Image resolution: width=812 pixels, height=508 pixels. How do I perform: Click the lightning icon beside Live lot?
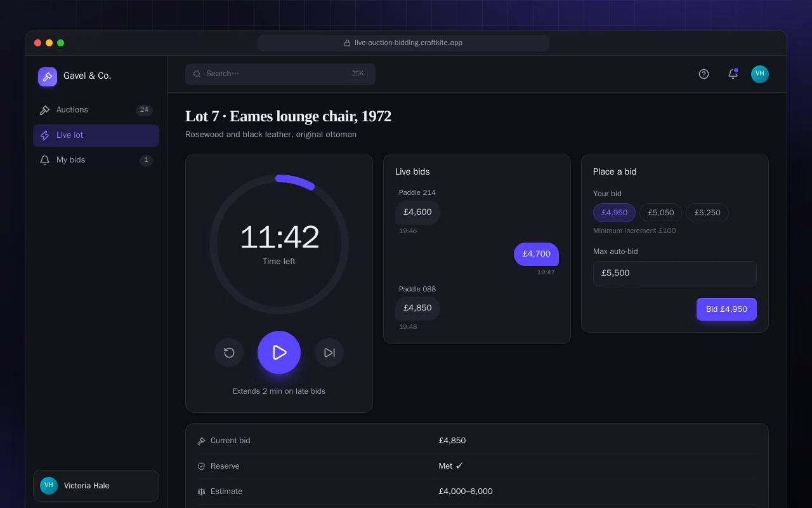(44, 135)
